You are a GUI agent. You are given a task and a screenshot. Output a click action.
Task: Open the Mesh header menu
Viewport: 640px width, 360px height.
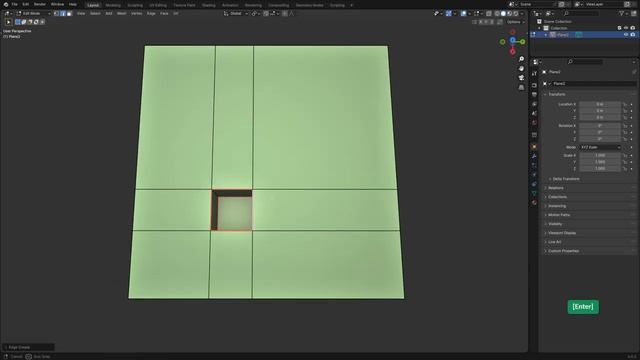pos(122,13)
